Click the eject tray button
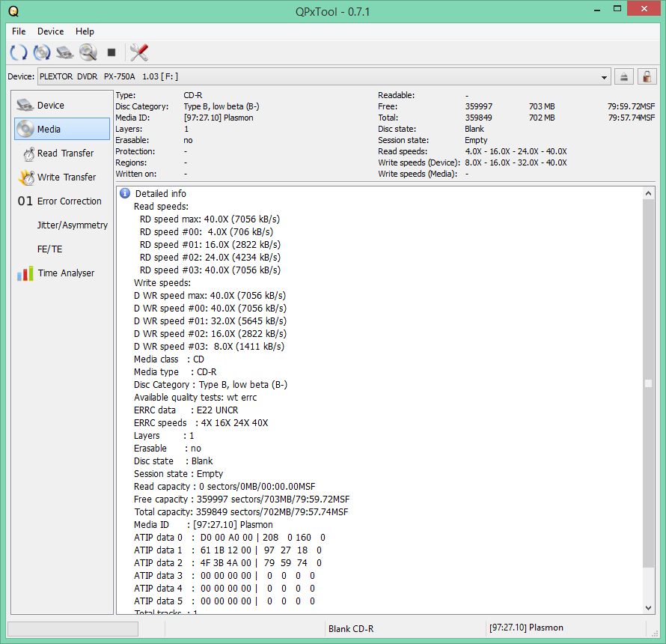The width and height of the screenshot is (666, 644). [623, 77]
